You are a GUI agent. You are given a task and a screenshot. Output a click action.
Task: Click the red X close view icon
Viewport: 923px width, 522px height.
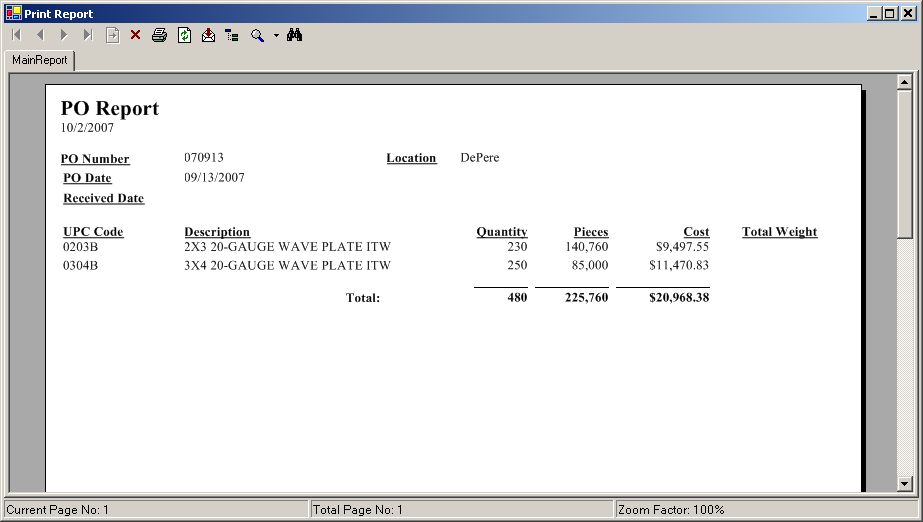pos(135,35)
